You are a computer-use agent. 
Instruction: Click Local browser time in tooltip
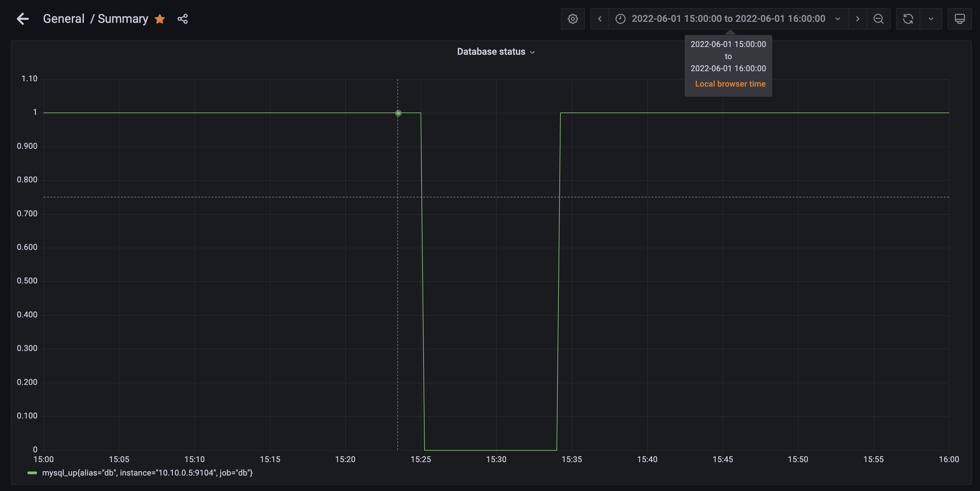click(730, 84)
